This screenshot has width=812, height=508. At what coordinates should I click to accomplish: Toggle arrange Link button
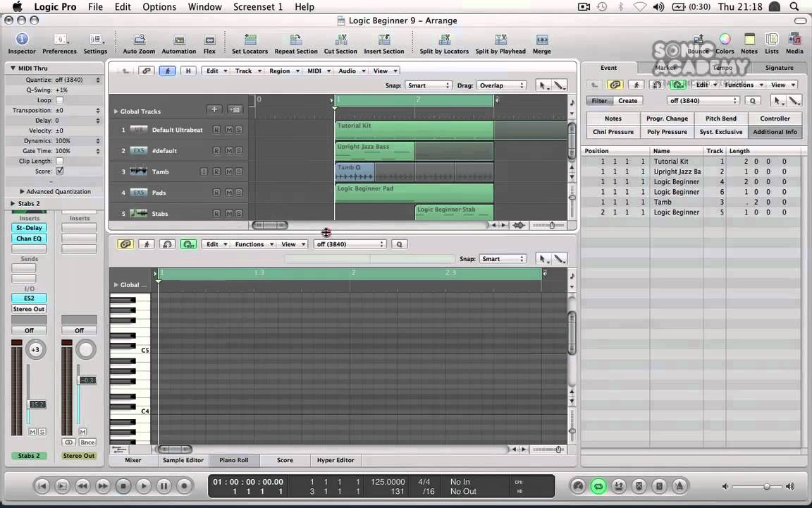146,71
